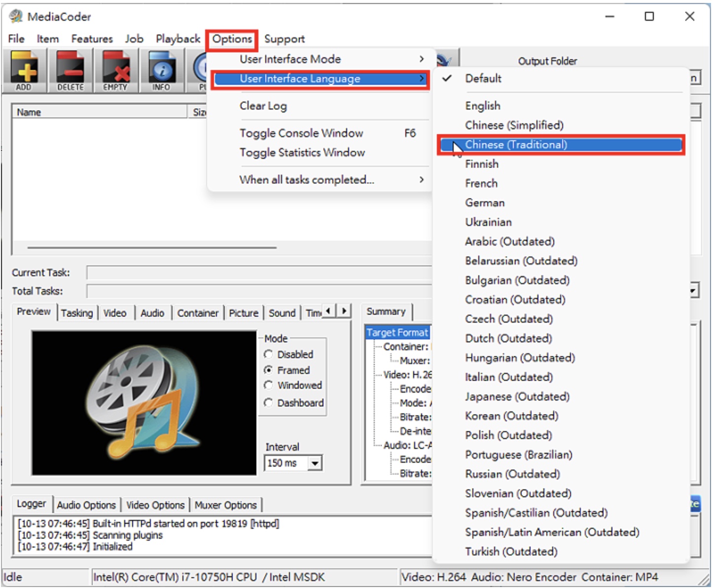Screen dimensions: 712x588
Task: Click the Name column header
Action: tap(100, 112)
